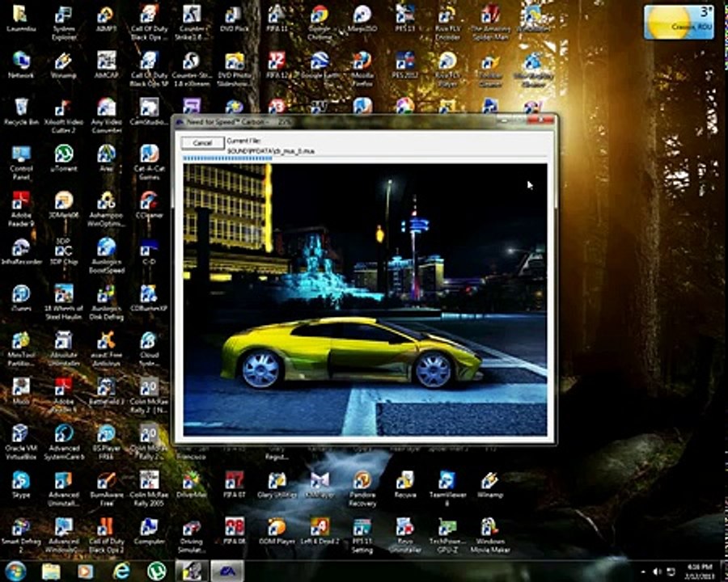Select the CamStudio desktop shortcut
728x582 pixels.
coord(149,112)
